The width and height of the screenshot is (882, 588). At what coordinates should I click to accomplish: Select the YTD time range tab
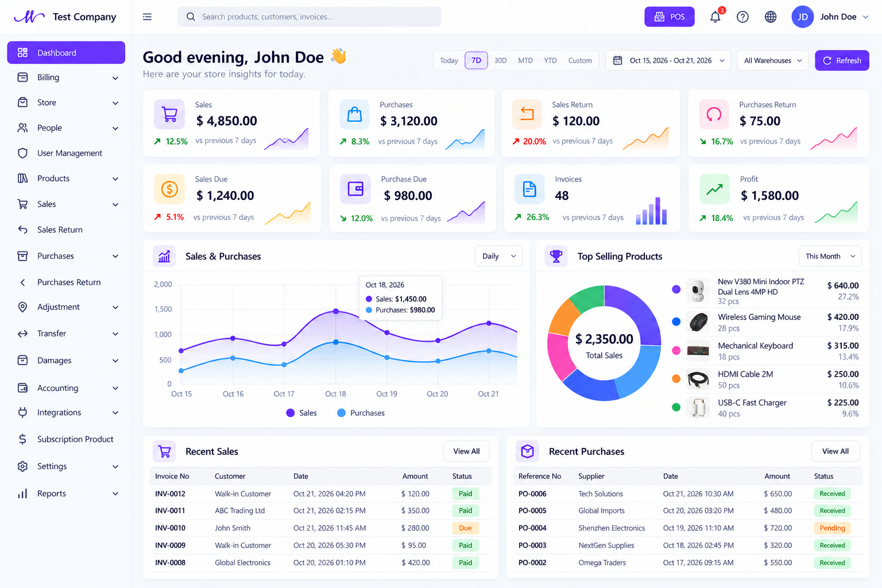[x=551, y=60]
